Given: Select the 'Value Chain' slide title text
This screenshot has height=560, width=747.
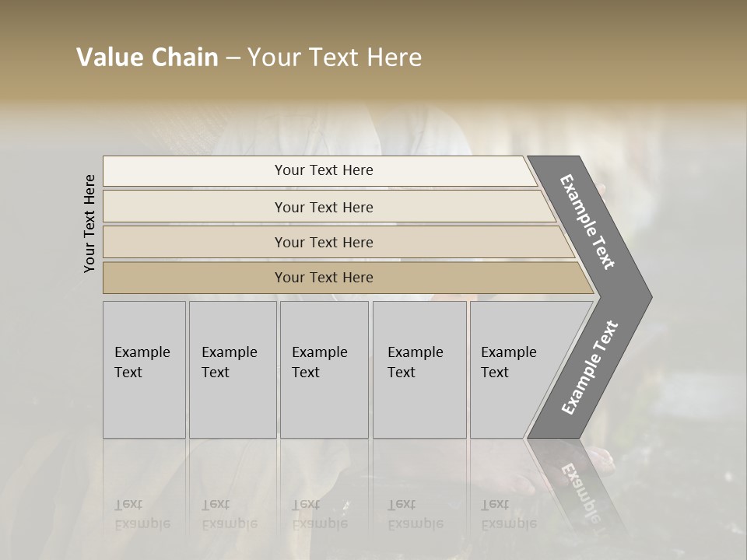Looking at the screenshot, I should (147, 57).
